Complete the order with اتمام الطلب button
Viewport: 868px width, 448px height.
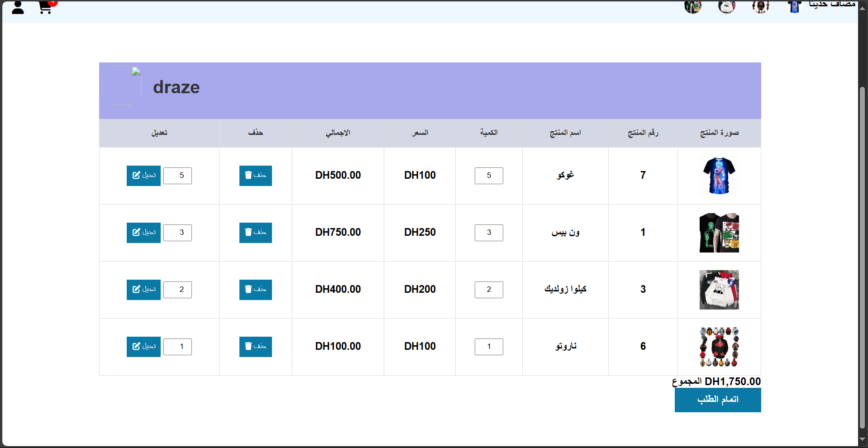tap(718, 400)
